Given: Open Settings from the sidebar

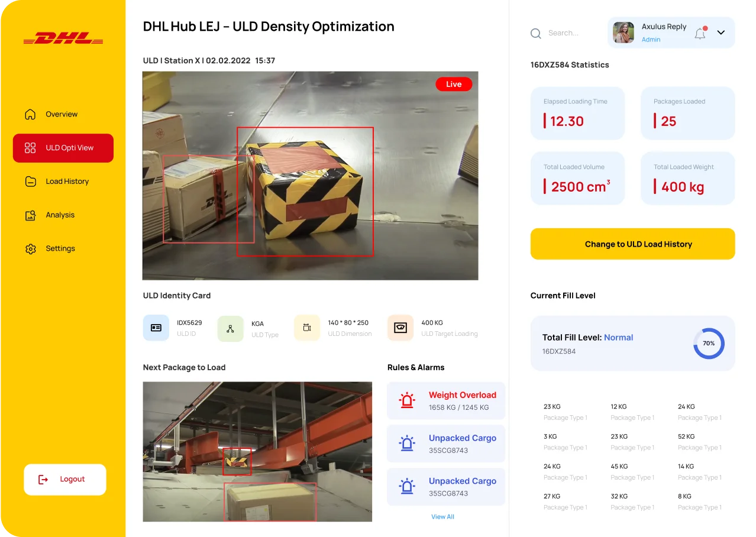Looking at the screenshot, I should (60, 249).
